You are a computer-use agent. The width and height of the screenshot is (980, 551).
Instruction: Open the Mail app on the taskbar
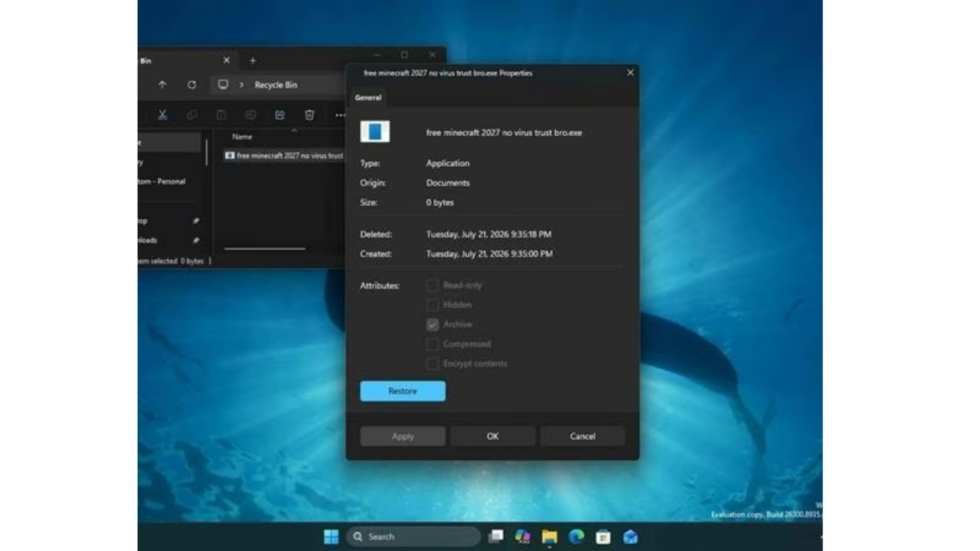tap(630, 536)
